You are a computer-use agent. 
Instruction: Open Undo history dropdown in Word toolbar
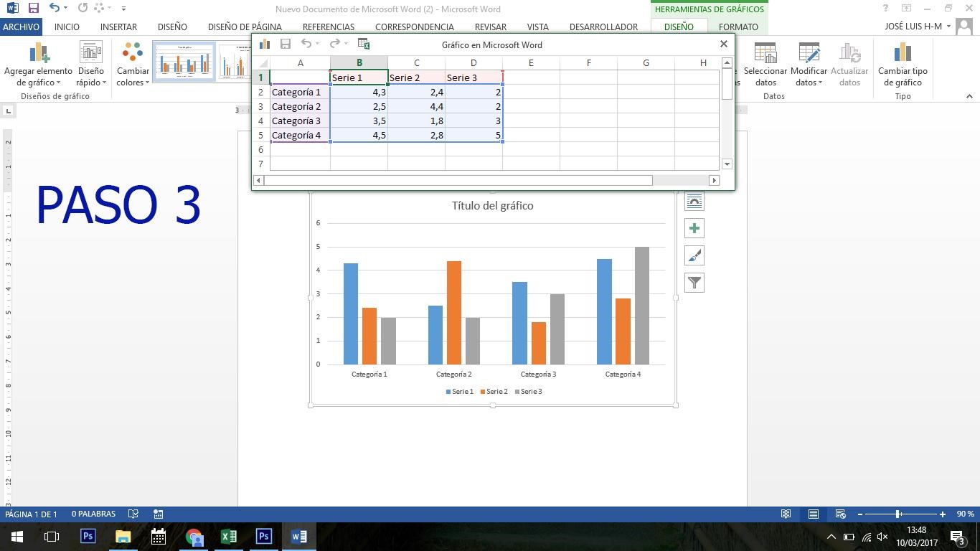click(66, 9)
